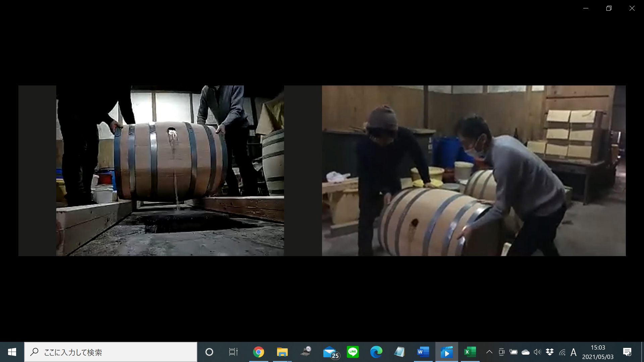Open the clock showing 15:03

pos(598,352)
